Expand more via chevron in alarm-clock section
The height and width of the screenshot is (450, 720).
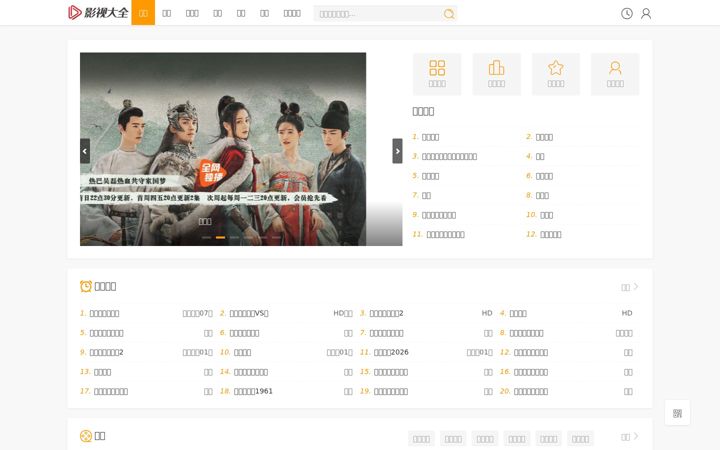click(636, 287)
